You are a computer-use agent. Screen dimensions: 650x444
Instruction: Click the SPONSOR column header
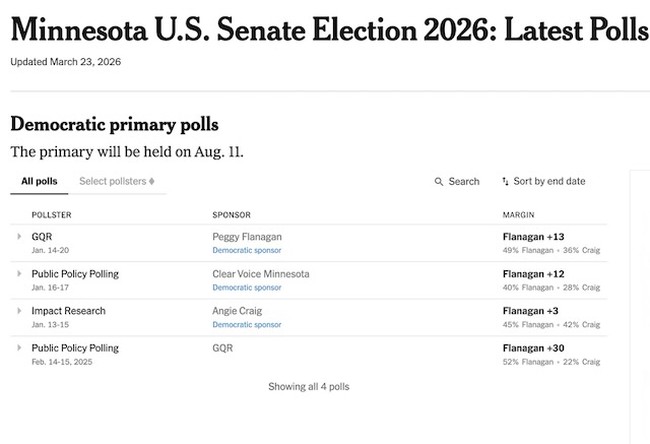pos(231,215)
